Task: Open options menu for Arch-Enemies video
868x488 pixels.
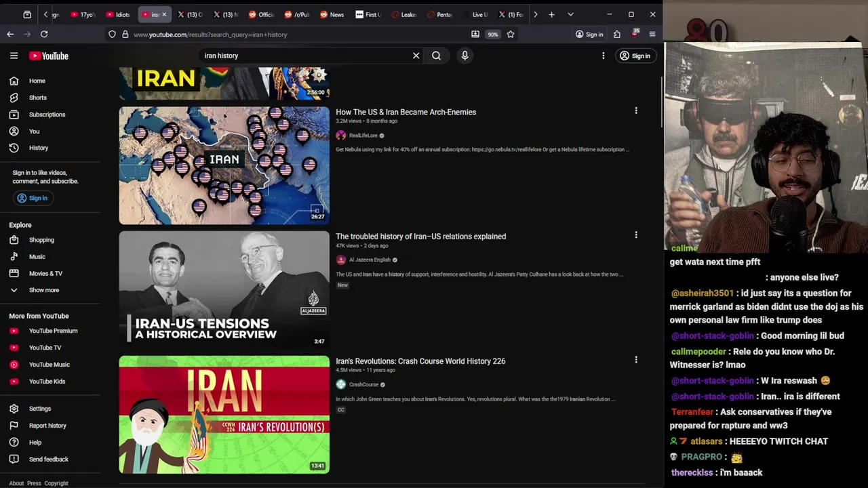Action: tap(636, 110)
